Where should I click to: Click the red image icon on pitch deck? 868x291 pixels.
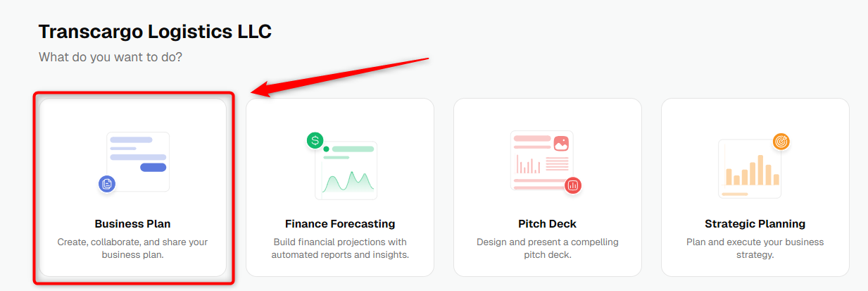pyautogui.click(x=561, y=143)
